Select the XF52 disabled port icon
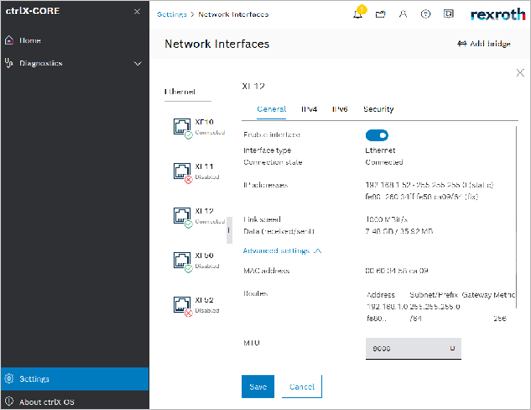Image resolution: width=531 pixels, height=410 pixels. [182, 305]
